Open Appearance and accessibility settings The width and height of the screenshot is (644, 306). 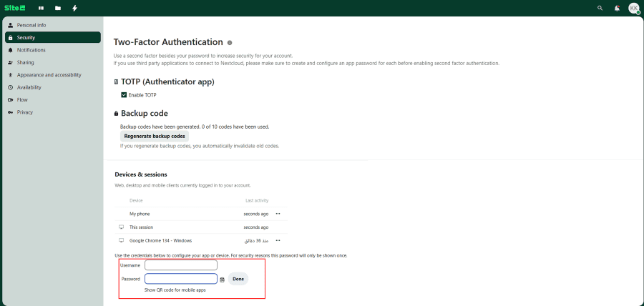pos(49,74)
